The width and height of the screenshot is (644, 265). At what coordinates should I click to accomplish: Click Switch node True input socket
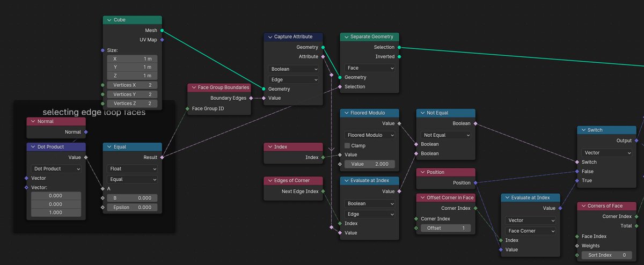[577, 180]
